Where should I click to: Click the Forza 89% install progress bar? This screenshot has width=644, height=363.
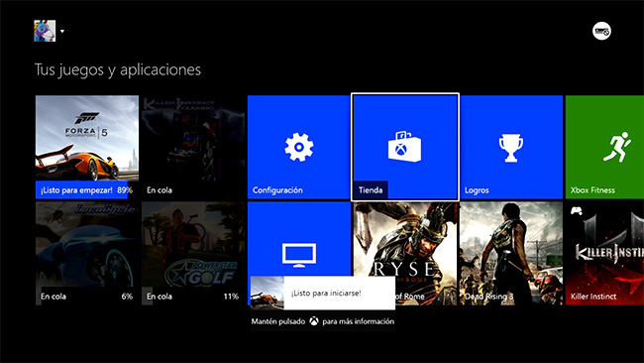point(87,189)
